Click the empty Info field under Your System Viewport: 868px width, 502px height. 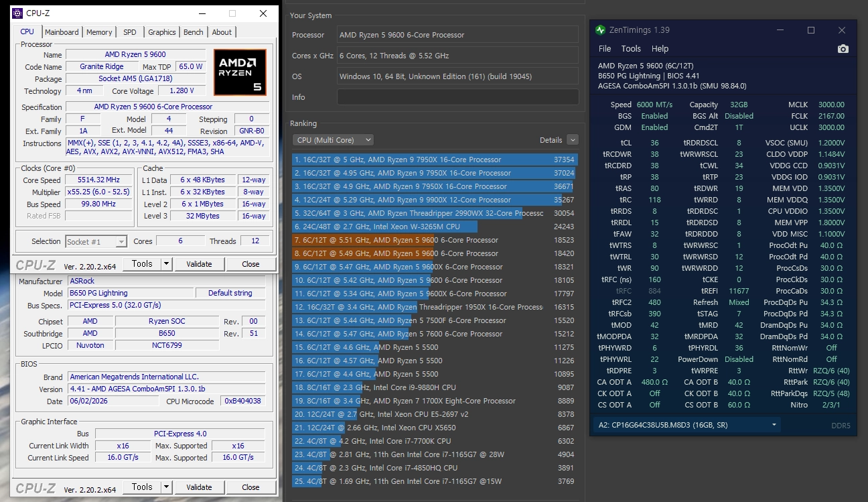(x=457, y=97)
